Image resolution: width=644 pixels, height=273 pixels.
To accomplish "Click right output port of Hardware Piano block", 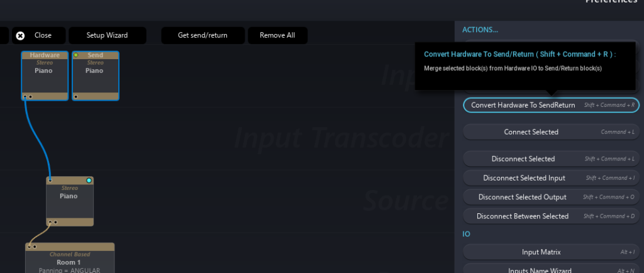I will tap(30, 97).
